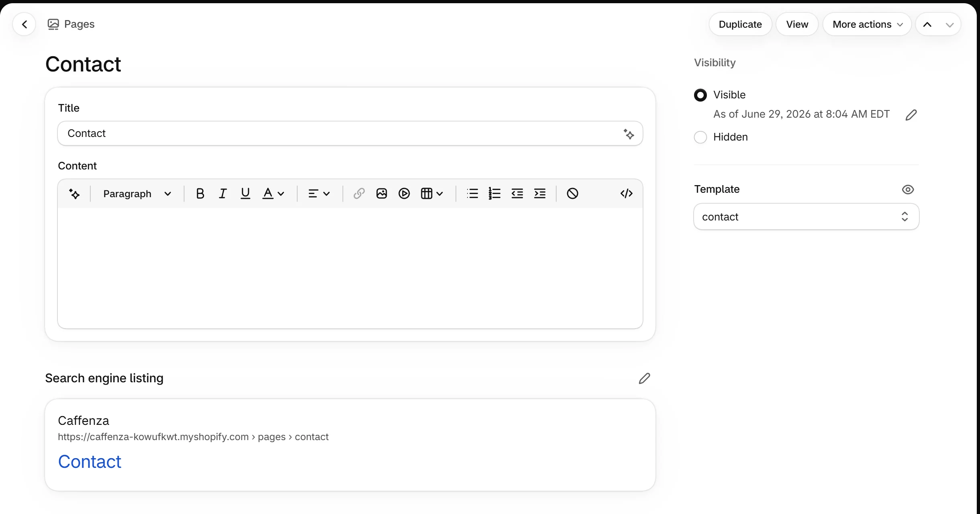Screen dimensions: 980x514
Task: Open the Pages breadcrumb link
Action: point(71,24)
